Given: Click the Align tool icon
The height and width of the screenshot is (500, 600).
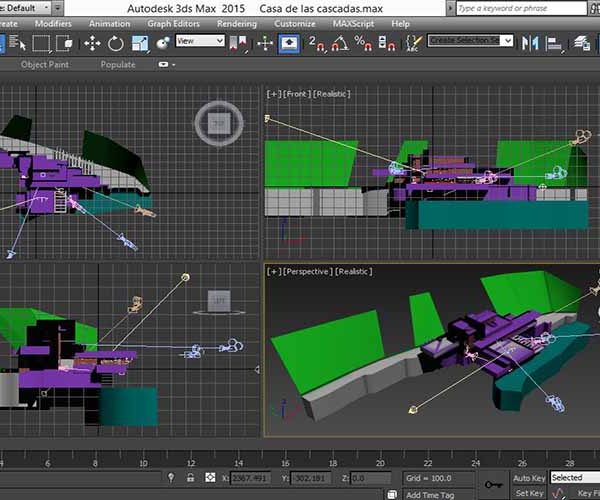Looking at the screenshot, I should pyautogui.click(x=555, y=43).
